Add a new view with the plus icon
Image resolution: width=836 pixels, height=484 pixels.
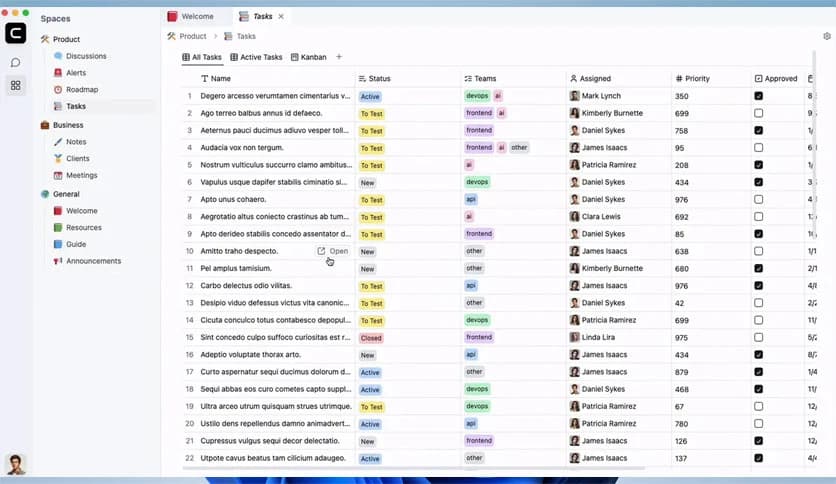339,57
